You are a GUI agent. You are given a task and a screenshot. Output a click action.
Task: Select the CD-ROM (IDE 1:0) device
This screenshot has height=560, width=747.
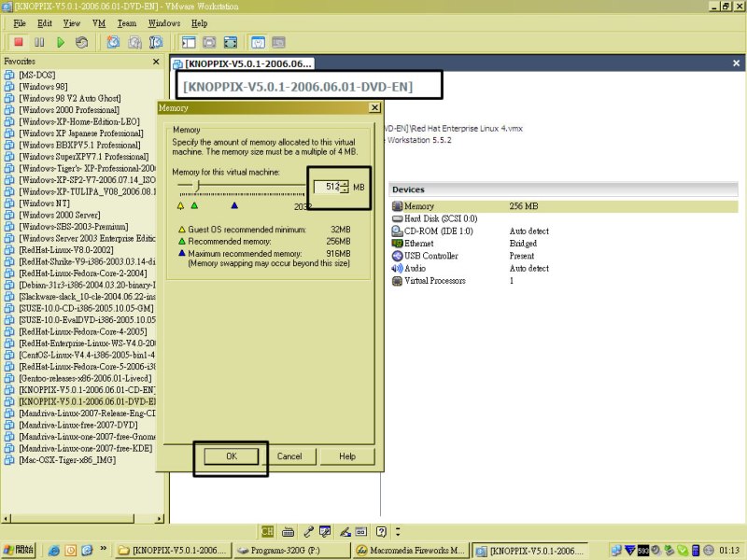tap(438, 231)
